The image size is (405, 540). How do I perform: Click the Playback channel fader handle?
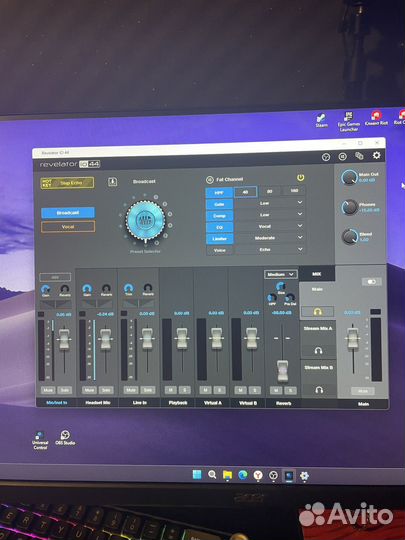(182, 338)
